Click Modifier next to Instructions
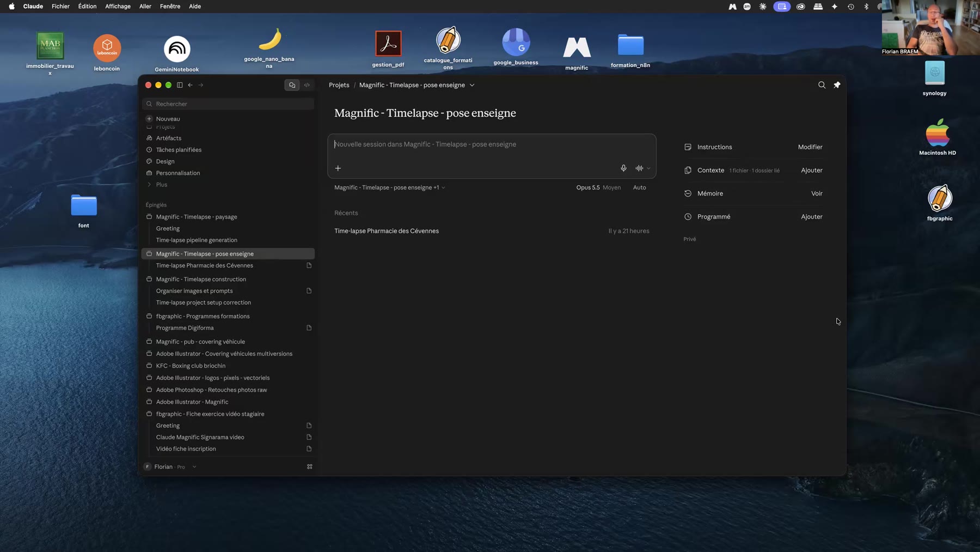This screenshot has width=980, height=552. (x=810, y=147)
